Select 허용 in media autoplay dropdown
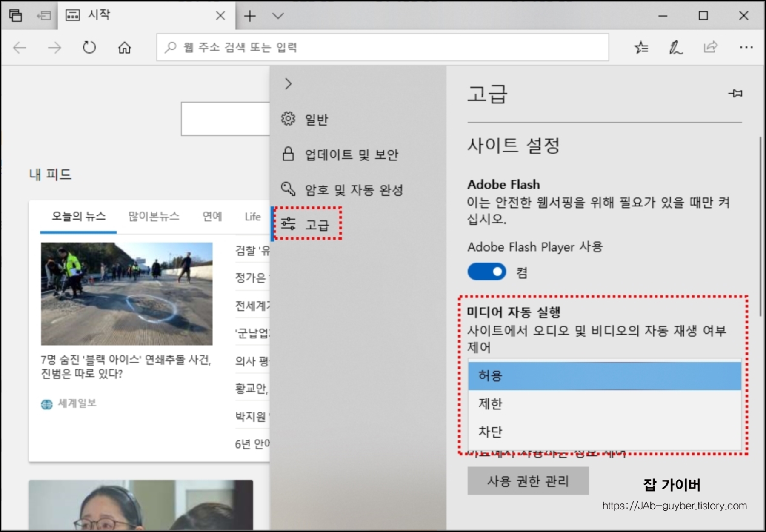Image resolution: width=766 pixels, height=532 pixels. (604, 376)
